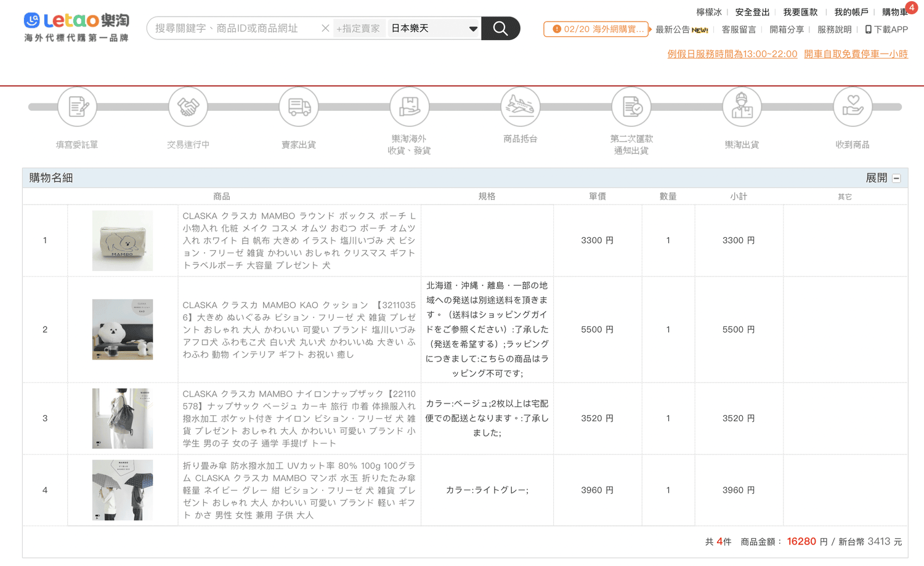Click the '新台幣 3413 元' total text
Image resolution: width=924 pixels, height=566 pixels.
870,542
